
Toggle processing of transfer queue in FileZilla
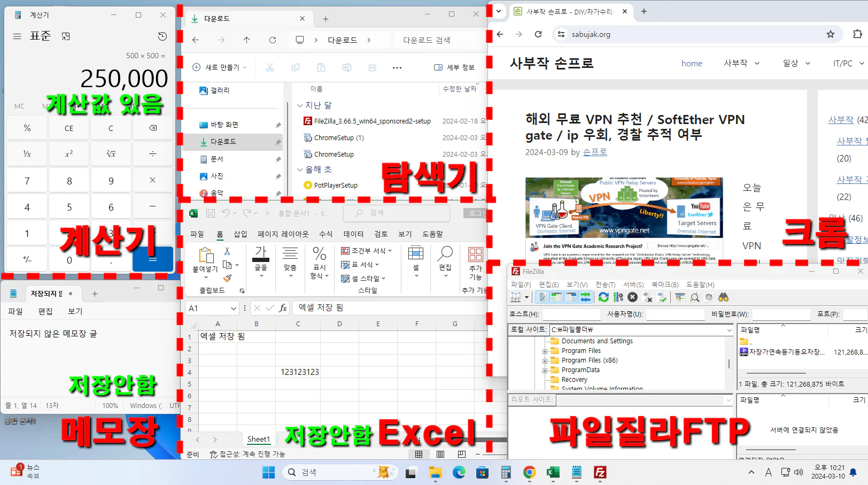(x=618, y=297)
